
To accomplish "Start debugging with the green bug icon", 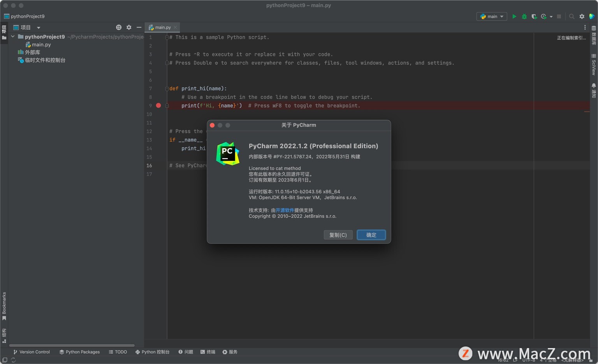I will click(524, 16).
